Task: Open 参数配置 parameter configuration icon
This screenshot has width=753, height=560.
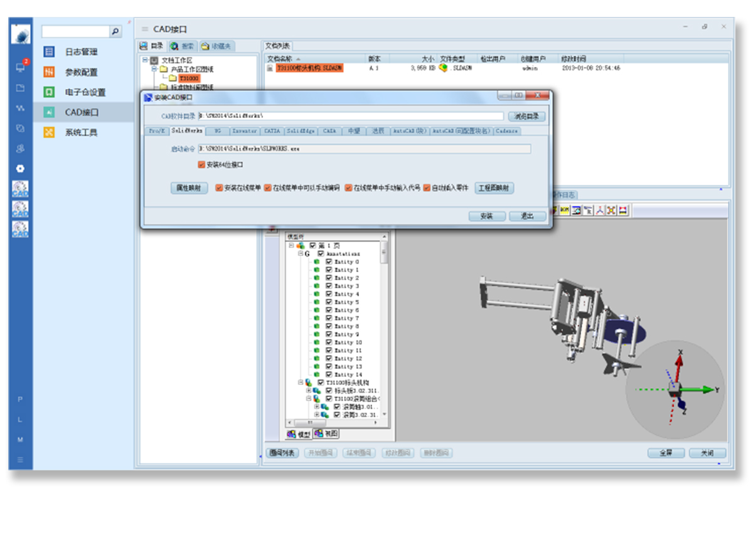Action: [x=49, y=72]
